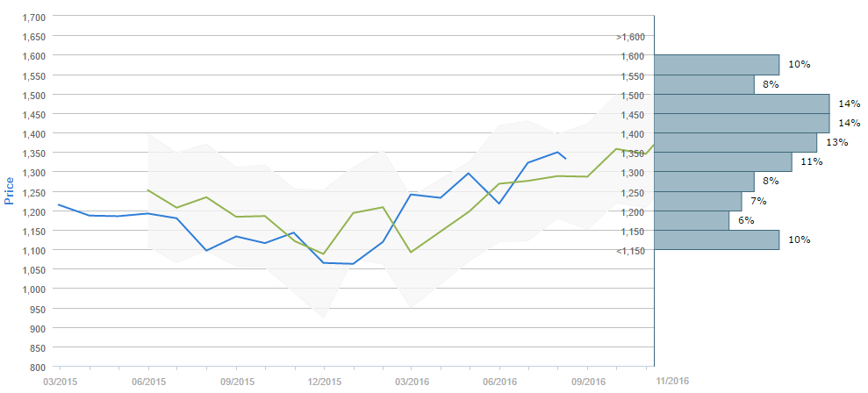Select the 06/2015 date on the axis

[x=148, y=382]
